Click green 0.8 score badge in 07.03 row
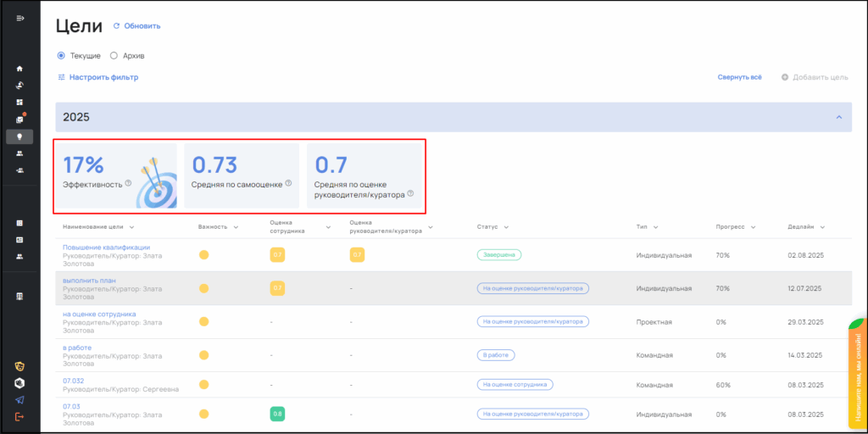This screenshot has width=868, height=434. [277, 414]
